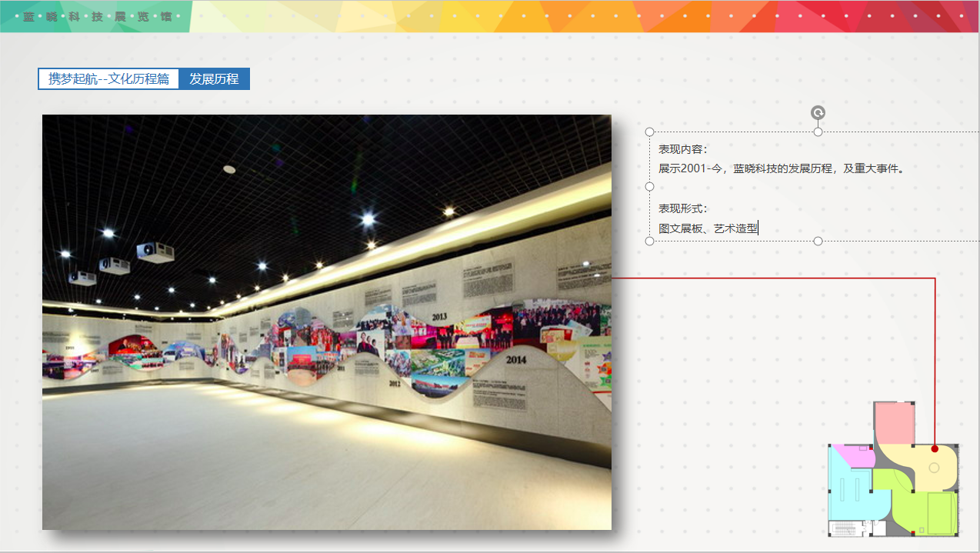Viewport: 980px width, 553px height.
Task: Select the 携梦起航--文化历程篇 title label
Action: pyautogui.click(x=108, y=78)
